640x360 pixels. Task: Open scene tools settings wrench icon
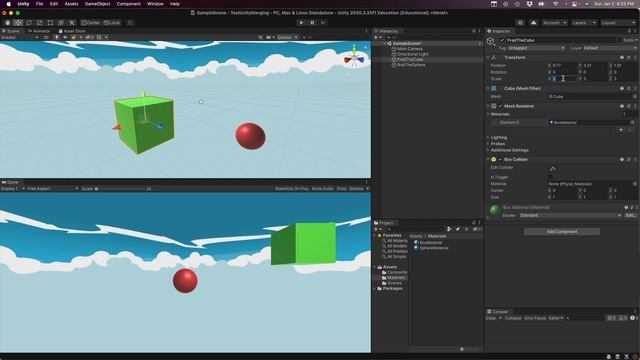point(260,37)
